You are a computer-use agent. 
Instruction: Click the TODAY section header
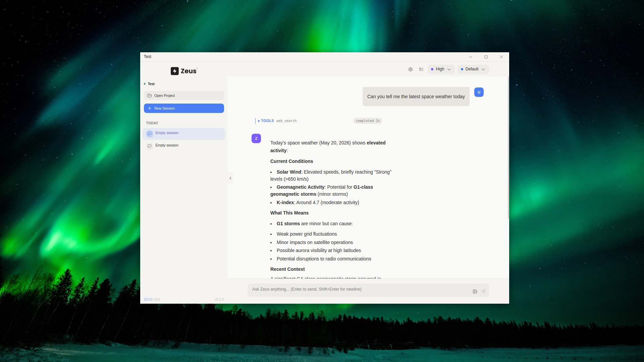pos(152,123)
